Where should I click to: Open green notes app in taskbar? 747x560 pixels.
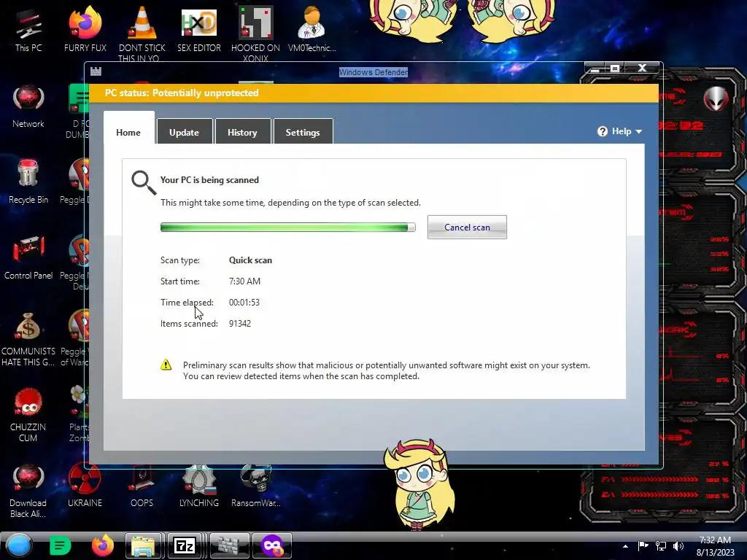pos(60,545)
